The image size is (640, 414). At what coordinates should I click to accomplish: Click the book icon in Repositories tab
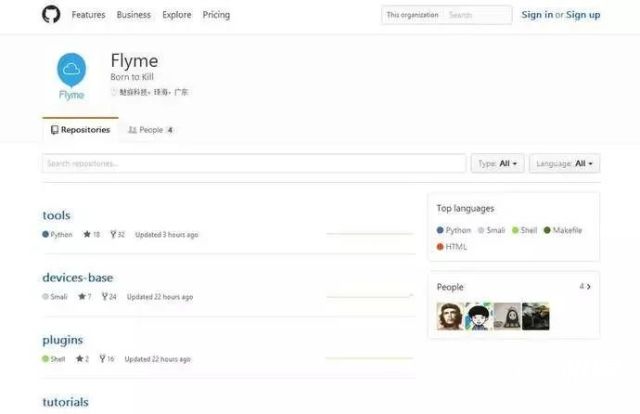click(55, 130)
